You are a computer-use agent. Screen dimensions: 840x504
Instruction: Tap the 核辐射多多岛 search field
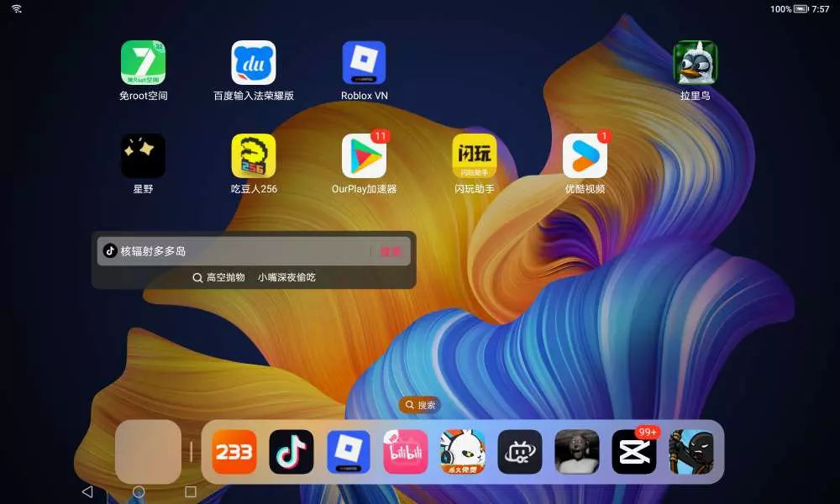pos(254,250)
